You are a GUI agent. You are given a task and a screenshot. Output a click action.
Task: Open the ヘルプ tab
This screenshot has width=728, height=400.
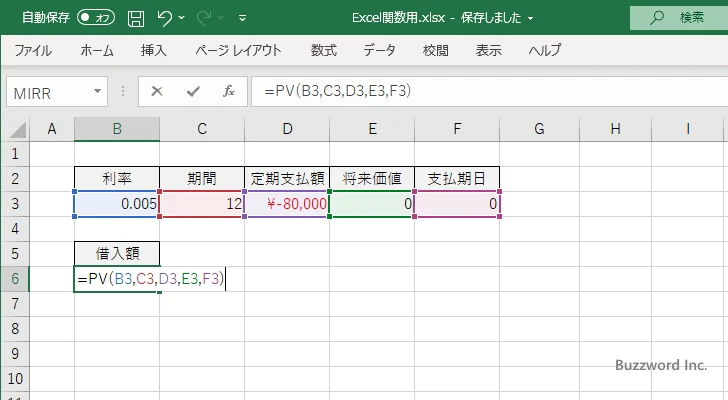[x=545, y=50]
